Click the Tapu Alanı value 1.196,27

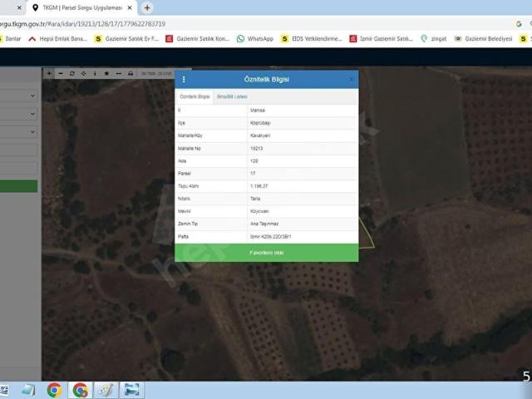tap(259, 186)
